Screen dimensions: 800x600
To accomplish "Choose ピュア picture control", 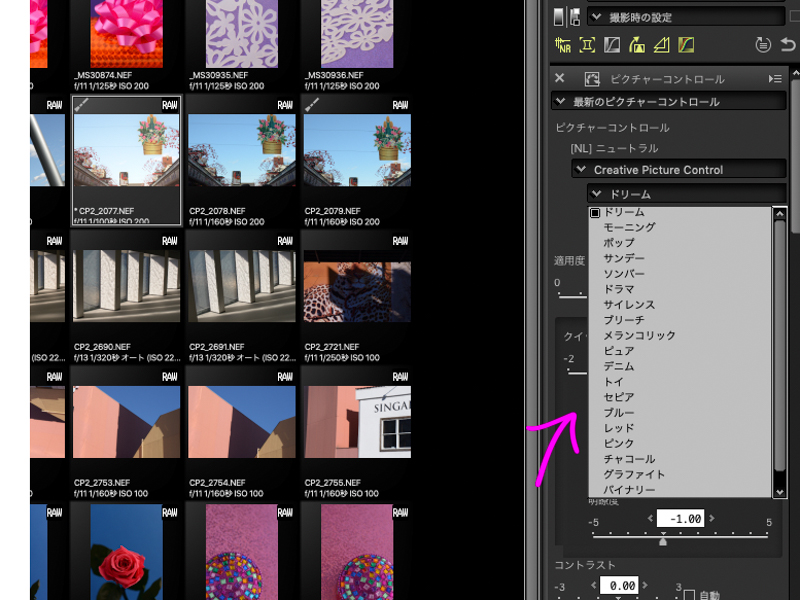I will coord(681,351).
